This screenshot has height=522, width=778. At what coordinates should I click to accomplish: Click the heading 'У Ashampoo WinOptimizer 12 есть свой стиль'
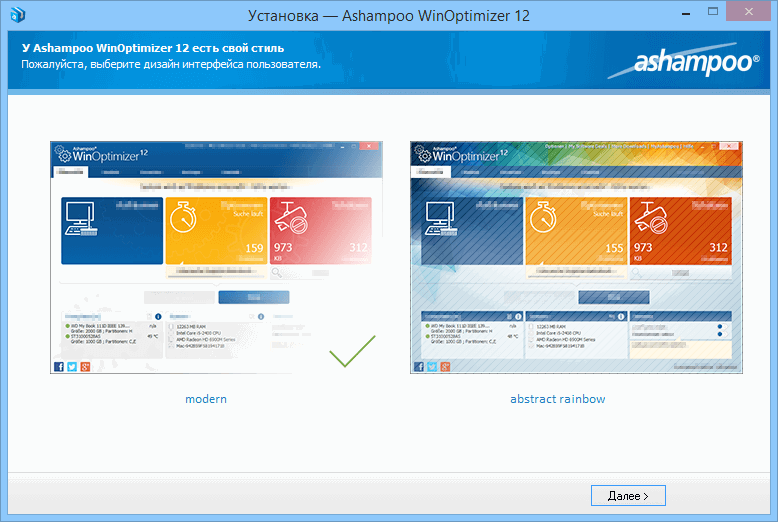[153, 48]
